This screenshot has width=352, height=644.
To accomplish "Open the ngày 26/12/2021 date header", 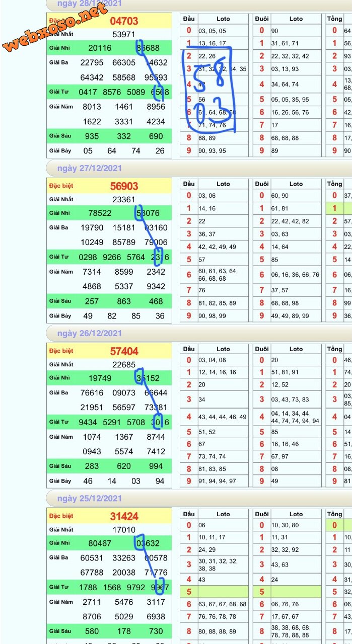I will click(89, 333).
